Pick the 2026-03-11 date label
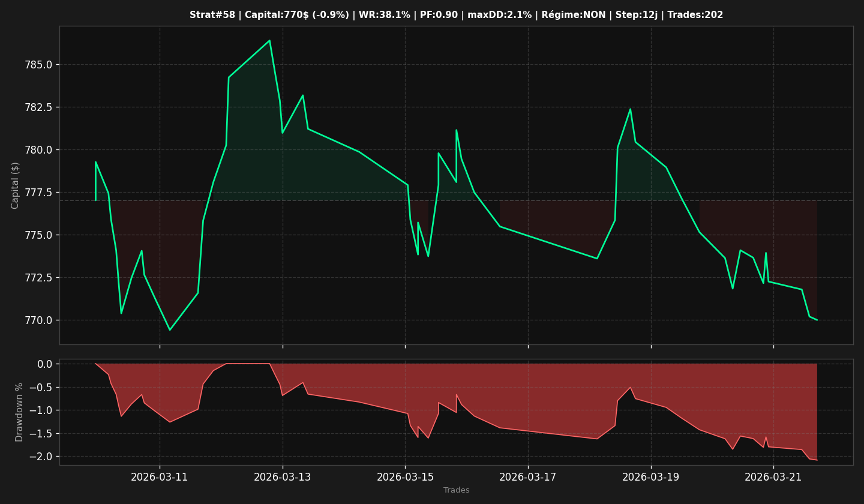The image size is (864, 504). tap(160, 477)
